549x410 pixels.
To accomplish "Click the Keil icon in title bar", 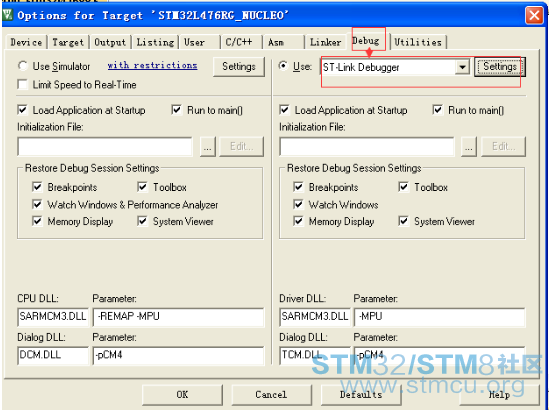I will coord(8,15).
